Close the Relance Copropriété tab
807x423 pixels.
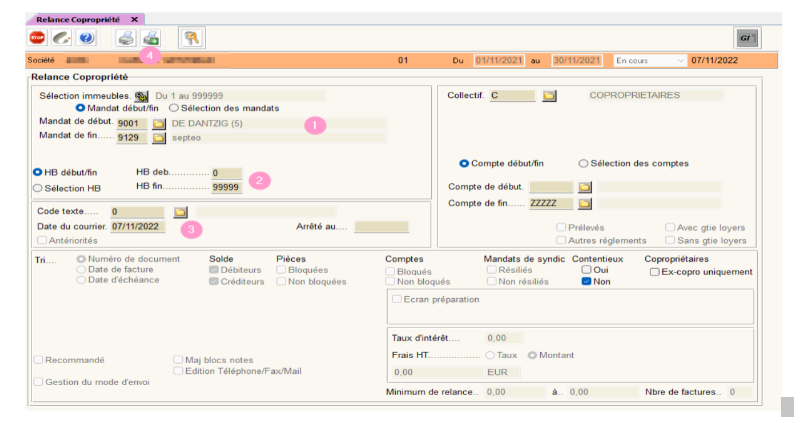(x=135, y=19)
